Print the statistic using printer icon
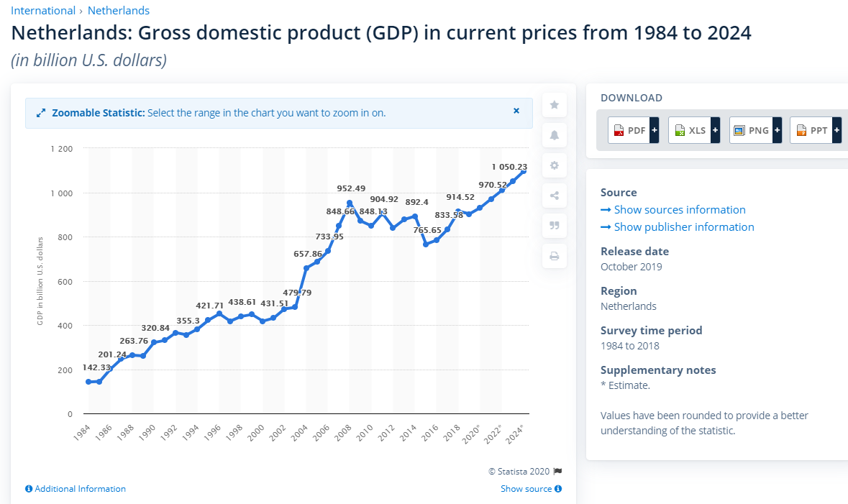848x504 pixels. 555,256
